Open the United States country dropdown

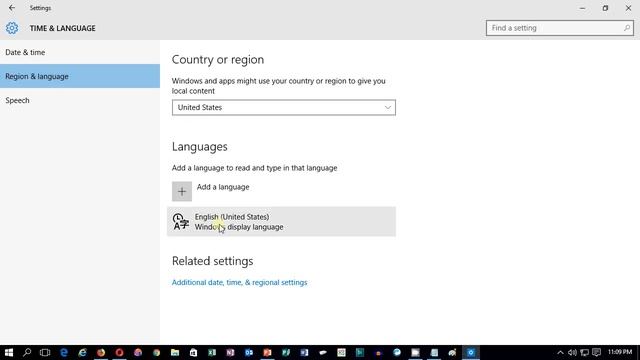(x=284, y=107)
